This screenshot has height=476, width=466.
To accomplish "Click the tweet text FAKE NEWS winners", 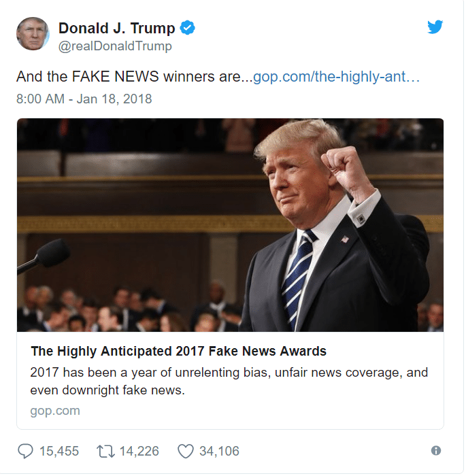I will pyautogui.click(x=135, y=77).
